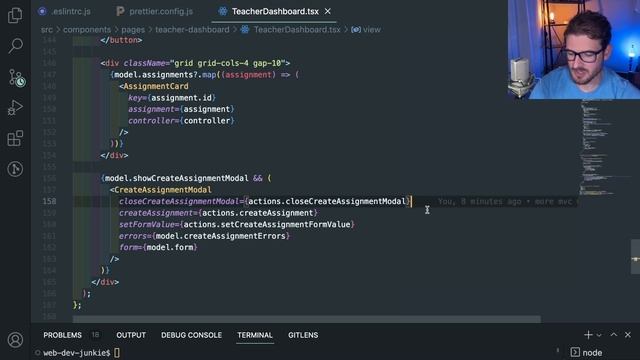Image resolution: width=640 pixels, height=360 pixels.
Task: Open the Source Control view
Action: 16,77
